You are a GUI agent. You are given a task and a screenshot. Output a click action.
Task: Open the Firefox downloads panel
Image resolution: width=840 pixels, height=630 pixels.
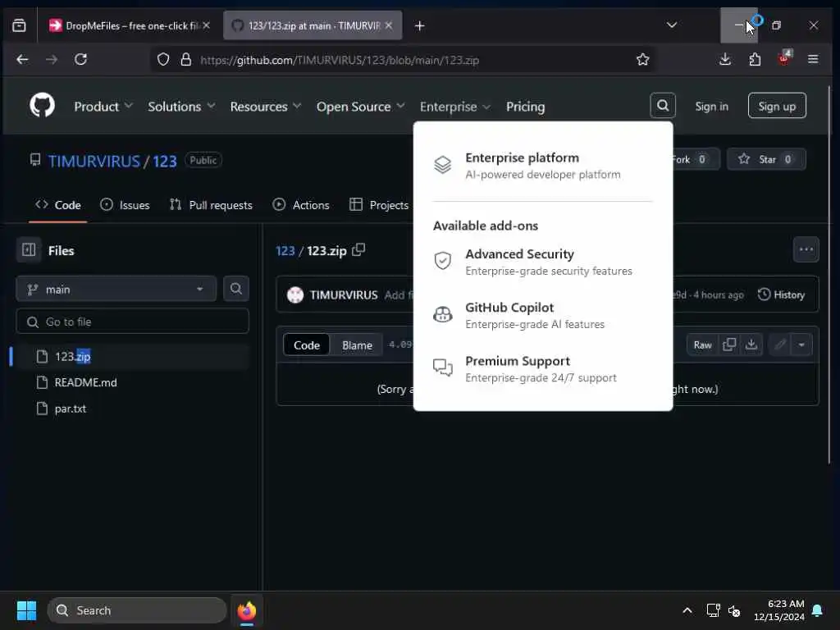click(725, 59)
